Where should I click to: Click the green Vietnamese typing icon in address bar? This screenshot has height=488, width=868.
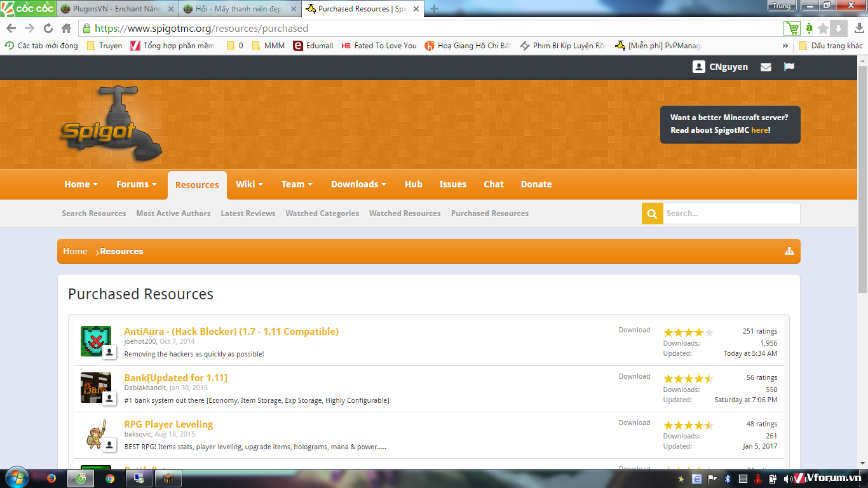[810, 29]
